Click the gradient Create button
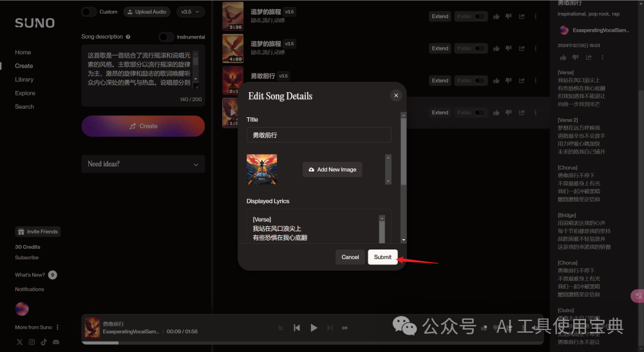The height and width of the screenshot is (352, 644). point(143,126)
